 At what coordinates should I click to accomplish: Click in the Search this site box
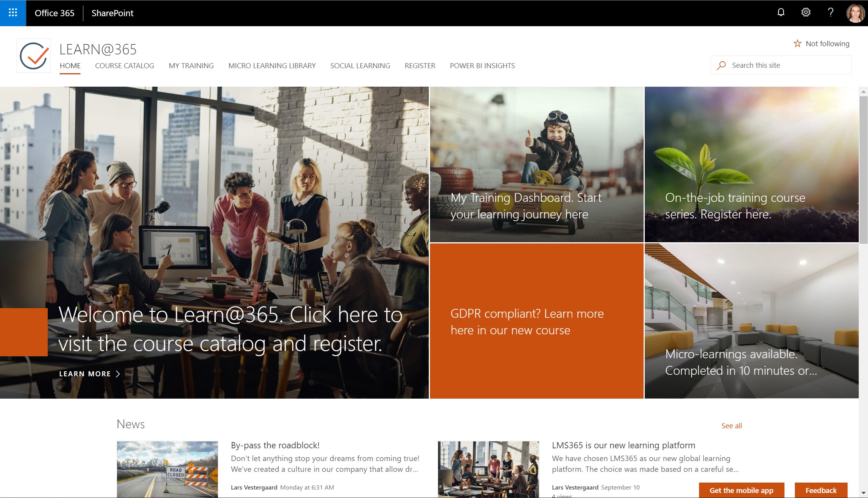point(781,65)
